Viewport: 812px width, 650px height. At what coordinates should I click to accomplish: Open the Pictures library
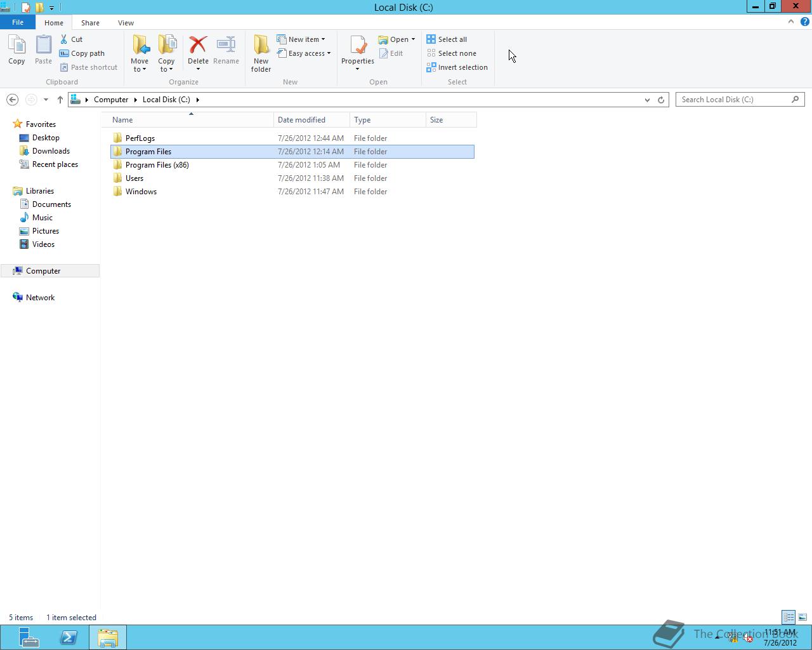[x=46, y=231]
